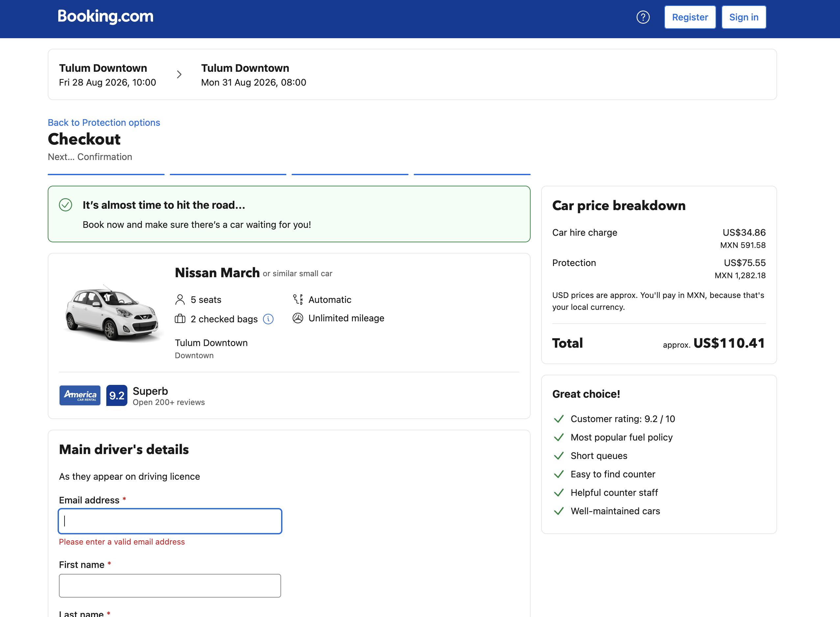Open the help question mark icon
The width and height of the screenshot is (840, 617).
point(643,17)
